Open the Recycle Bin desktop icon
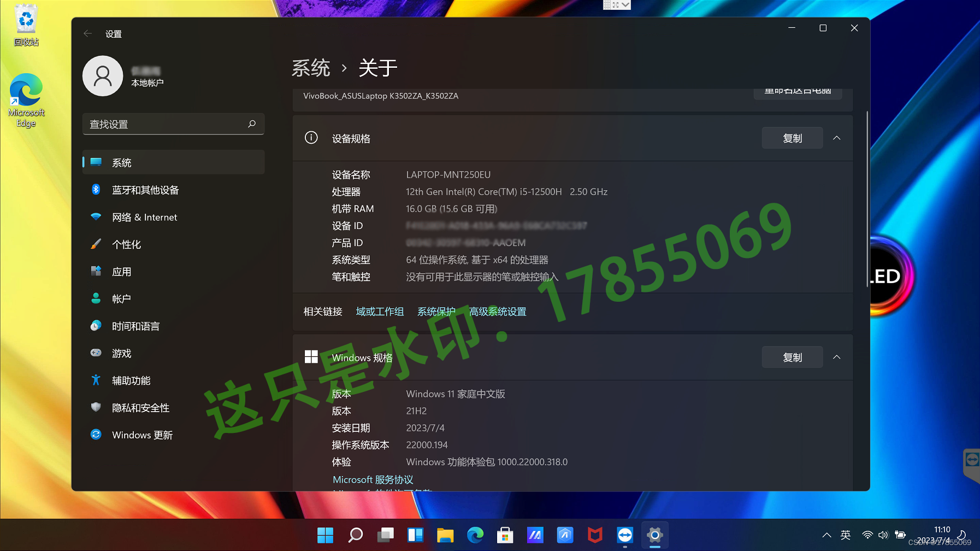The width and height of the screenshot is (980, 551). tap(26, 25)
